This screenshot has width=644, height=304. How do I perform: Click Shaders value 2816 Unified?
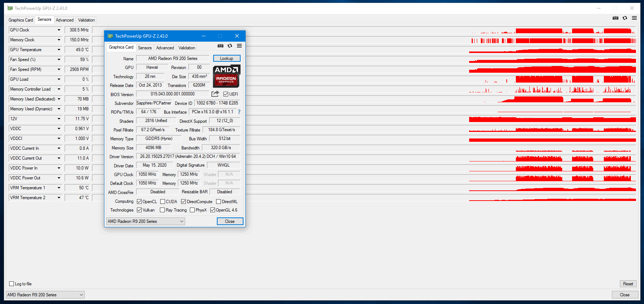click(x=156, y=121)
